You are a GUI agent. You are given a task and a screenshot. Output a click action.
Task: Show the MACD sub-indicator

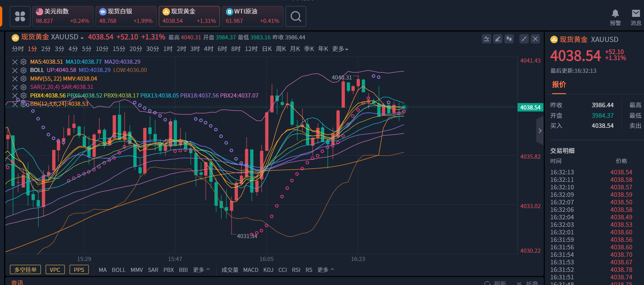pyautogui.click(x=251, y=270)
